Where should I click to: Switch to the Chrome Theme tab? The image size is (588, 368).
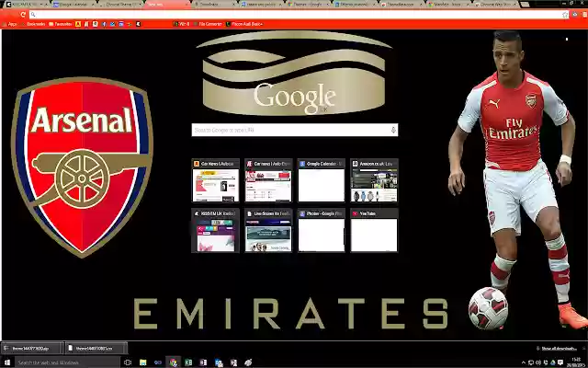pyautogui.click(x=120, y=5)
